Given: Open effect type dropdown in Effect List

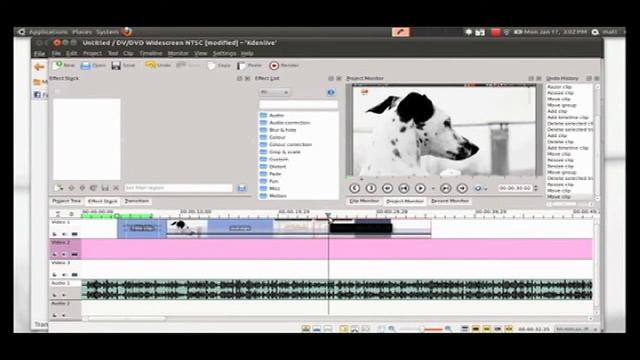Looking at the screenshot, I should pyautogui.click(x=274, y=92).
